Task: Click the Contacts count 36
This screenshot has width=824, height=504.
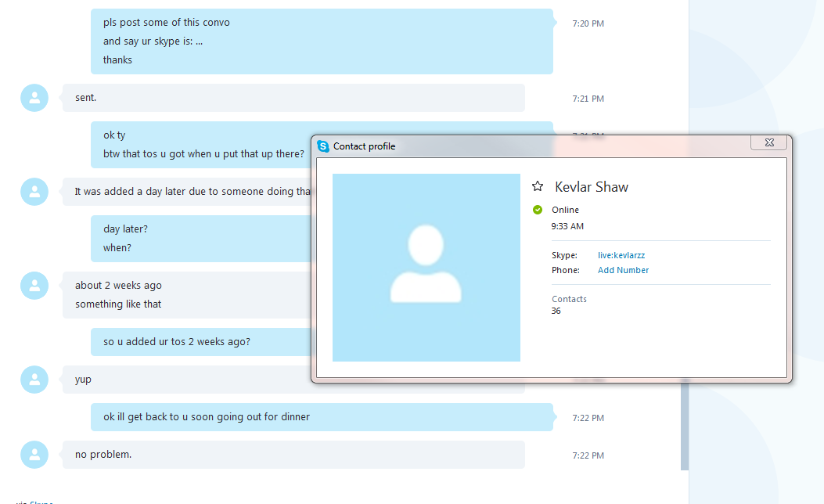Action: (556, 311)
